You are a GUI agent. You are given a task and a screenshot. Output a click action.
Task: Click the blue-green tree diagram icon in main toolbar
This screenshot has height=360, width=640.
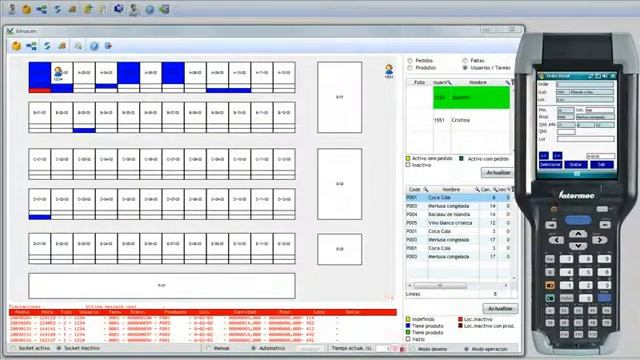pos(42,9)
